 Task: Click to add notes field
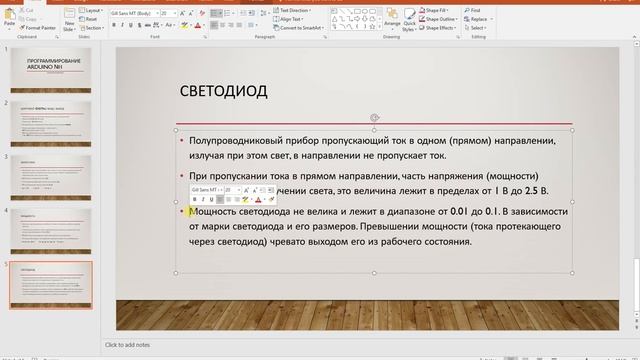tap(127, 345)
